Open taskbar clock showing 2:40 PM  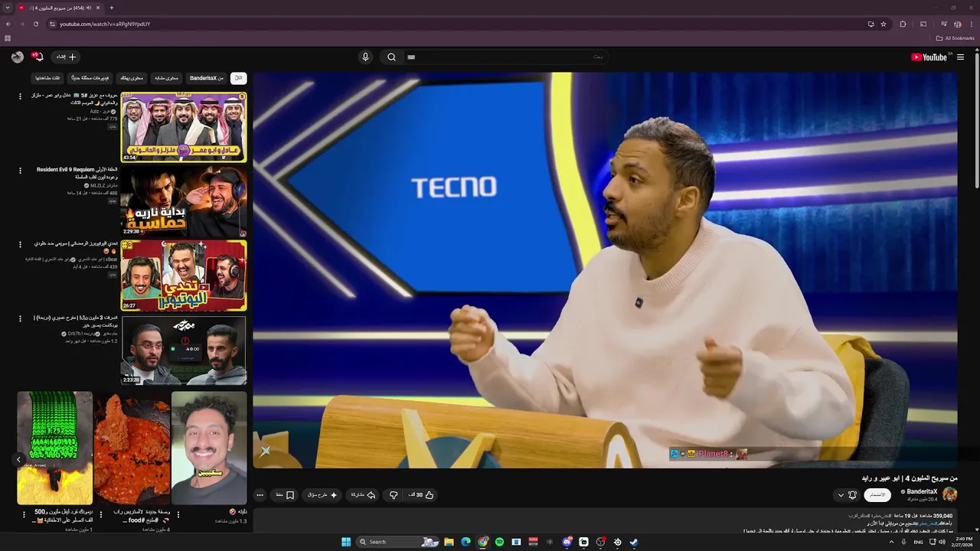(x=964, y=542)
